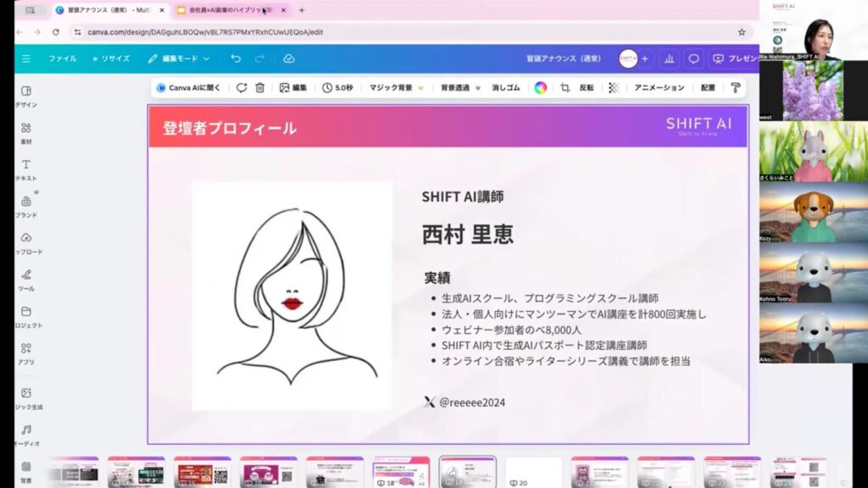868x488 pixels.
Task: Click the analytics bar chart icon
Action: [669, 58]
